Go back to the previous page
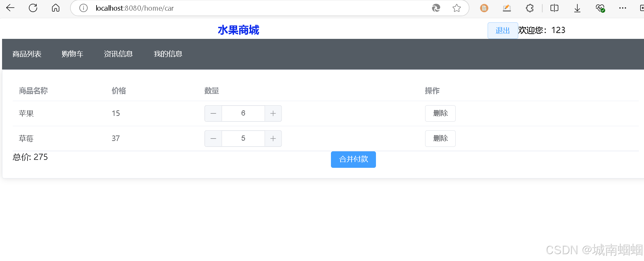644x261 pixels. coord(10,8)
